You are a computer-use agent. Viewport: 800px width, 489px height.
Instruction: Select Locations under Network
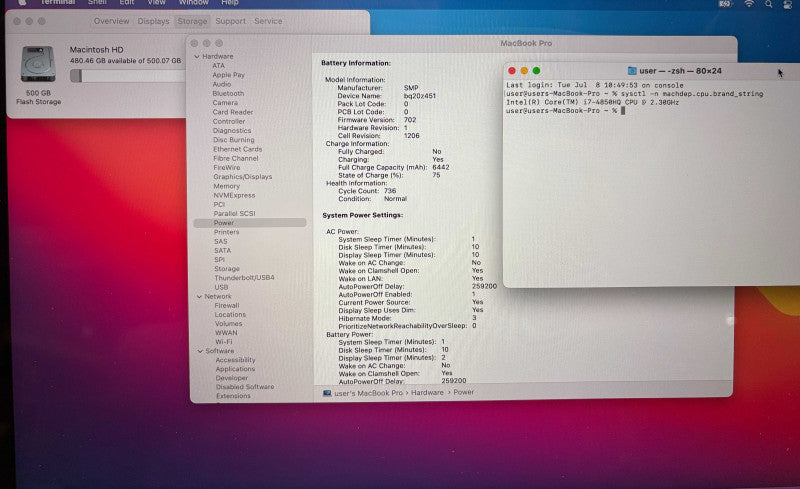tap(230, 314)
